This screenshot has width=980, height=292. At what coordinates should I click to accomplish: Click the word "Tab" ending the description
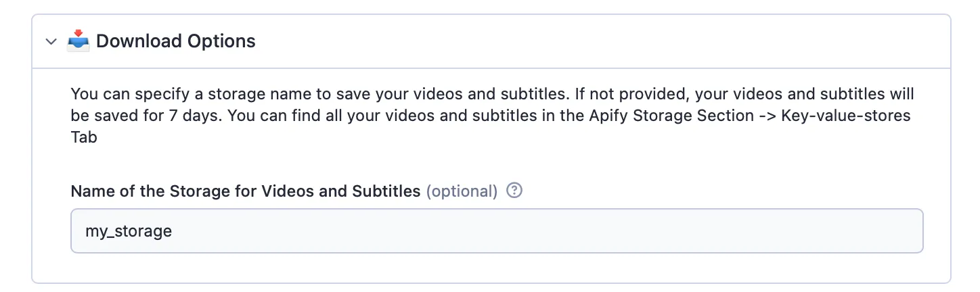[x=84, y=137]
